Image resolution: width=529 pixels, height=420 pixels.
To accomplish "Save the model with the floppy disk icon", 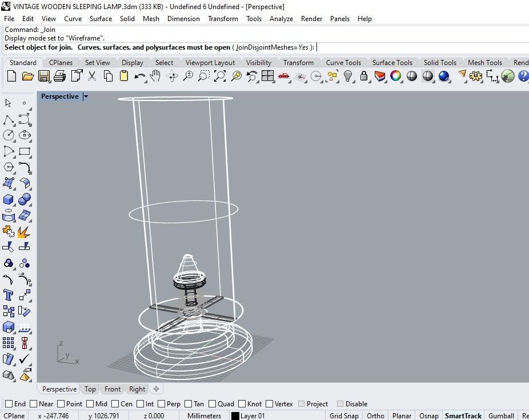I will [44, 76].
